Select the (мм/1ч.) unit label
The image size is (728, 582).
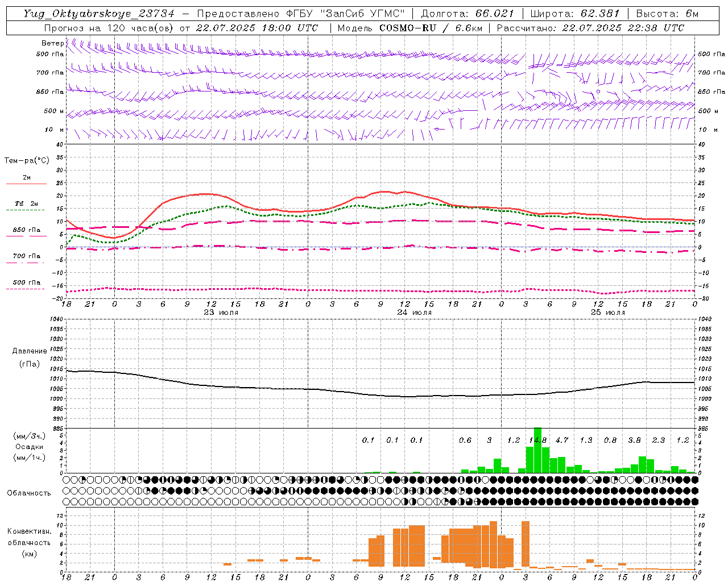(x=30, y=458)
